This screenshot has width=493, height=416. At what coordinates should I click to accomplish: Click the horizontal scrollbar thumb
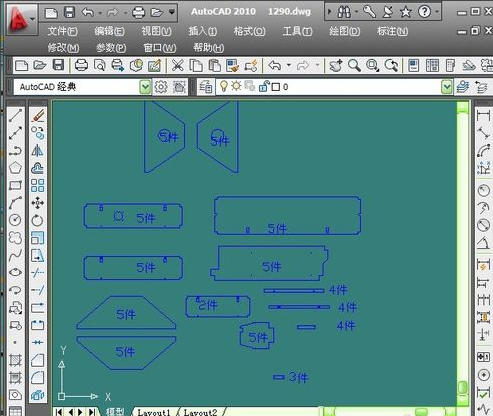[422, 412]
